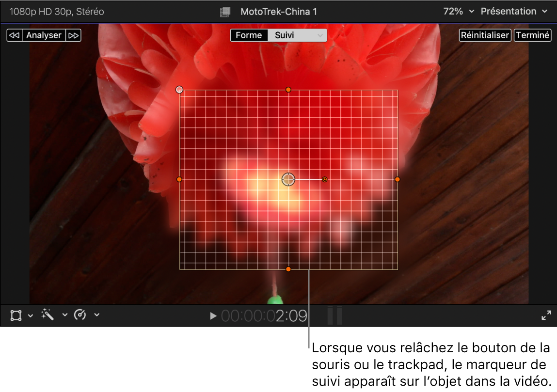This screenshot has height=392, width=557.
Task: Click the Terminé button
Action: pos(532,35)
